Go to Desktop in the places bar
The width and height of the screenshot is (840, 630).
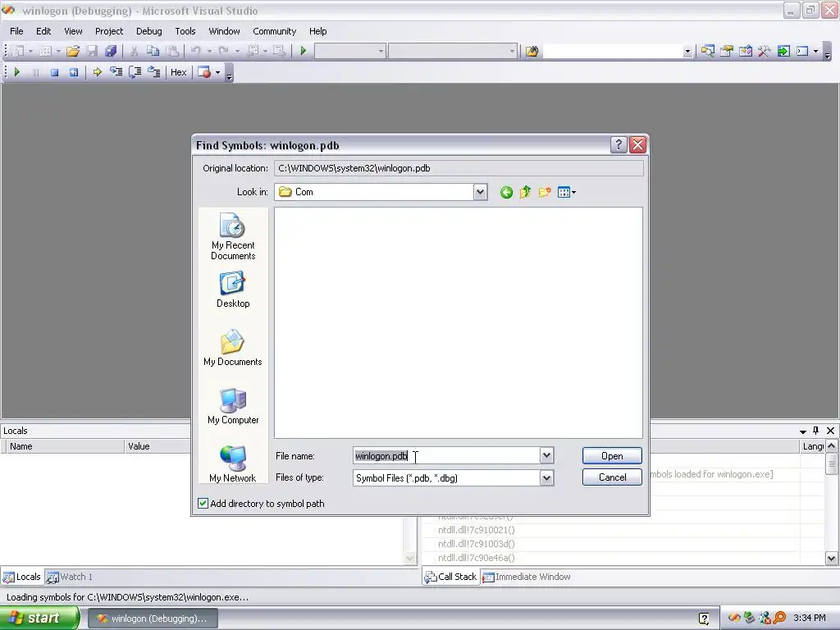[x=232, y=290]
